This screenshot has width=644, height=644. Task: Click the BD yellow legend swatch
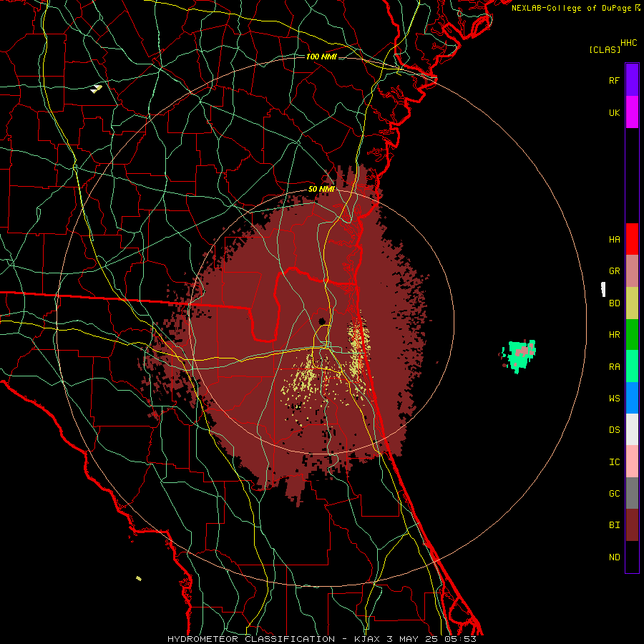coord(632,303)
